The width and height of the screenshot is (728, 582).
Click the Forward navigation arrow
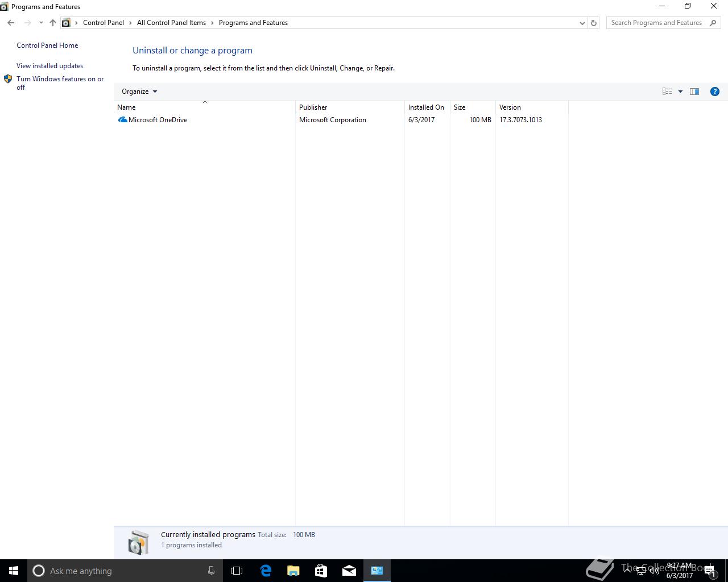coord(27,23)
